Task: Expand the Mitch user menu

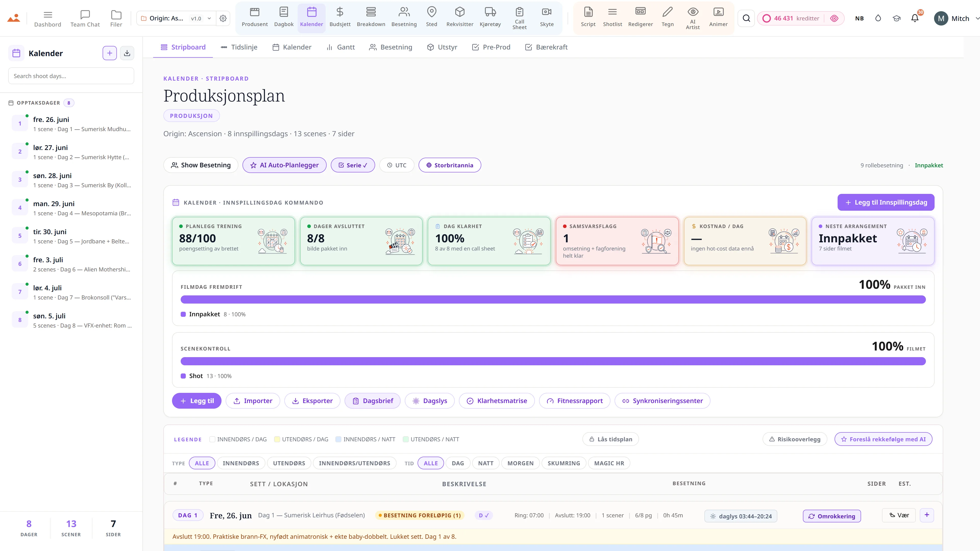Action: [957, 18]
